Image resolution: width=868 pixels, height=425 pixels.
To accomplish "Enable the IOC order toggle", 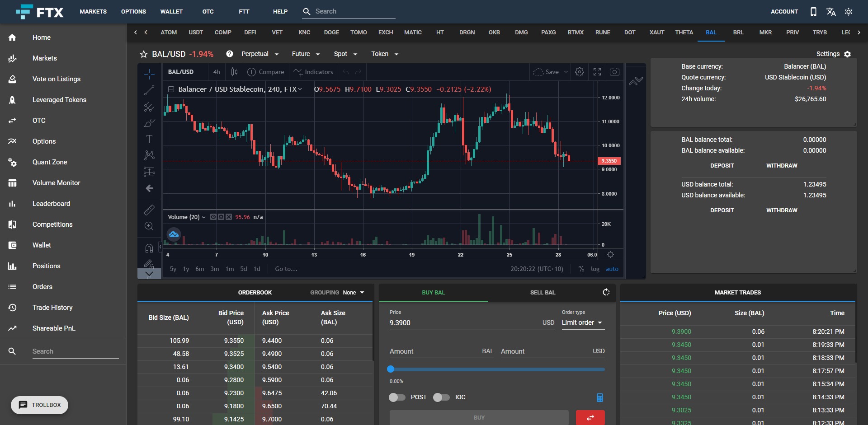I will point(441,397).
